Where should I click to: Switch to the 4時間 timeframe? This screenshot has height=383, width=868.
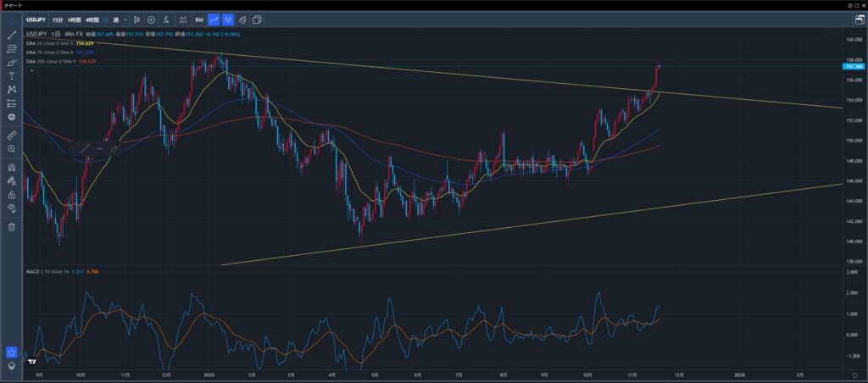pyautogui.click(x=92, y=19)
